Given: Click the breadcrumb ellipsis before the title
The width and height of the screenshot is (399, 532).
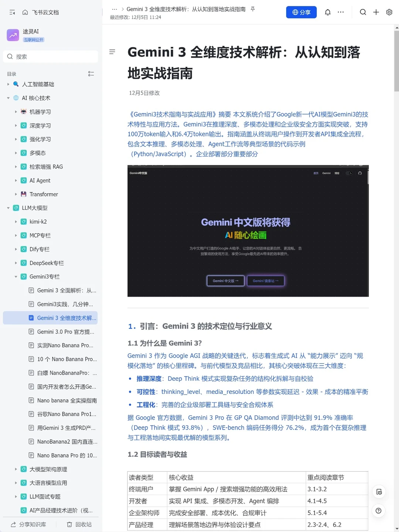Looking at the screenshot, I should point(115,9).
